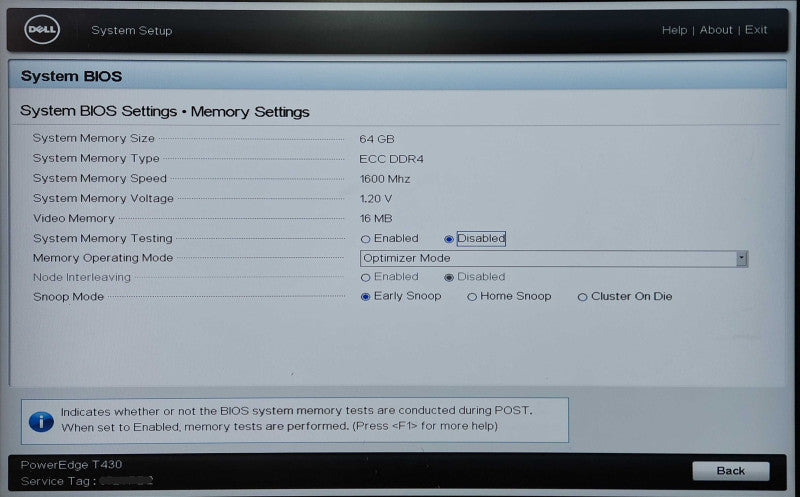The width and height of the screenshot is (800, 497).
Task: Select the System Memory Testing label
Action: [103, 238]
